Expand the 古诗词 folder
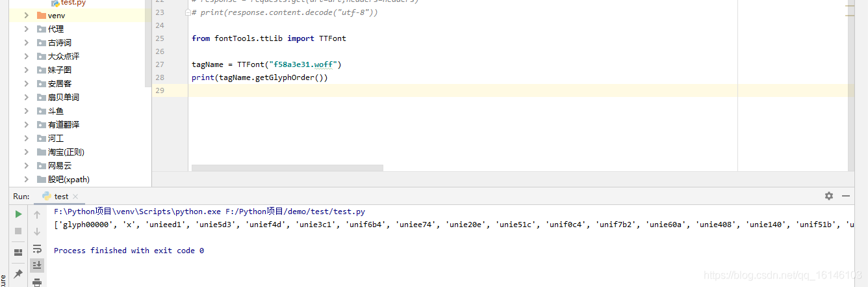868x287 pixels. point(26,43)
